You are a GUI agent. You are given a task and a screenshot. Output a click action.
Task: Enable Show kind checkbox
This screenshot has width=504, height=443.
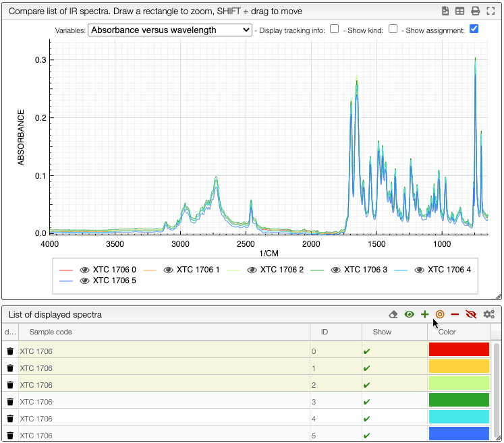[393, 29]
